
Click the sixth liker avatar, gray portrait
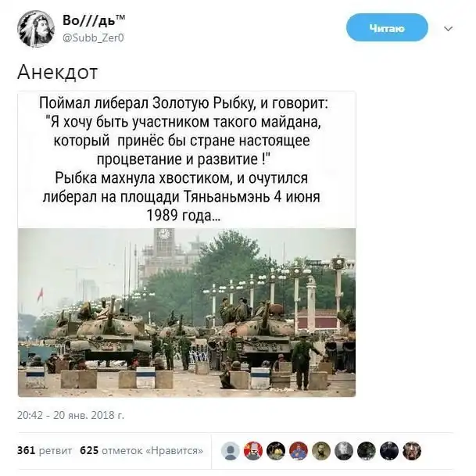click(x=344, y=451)
